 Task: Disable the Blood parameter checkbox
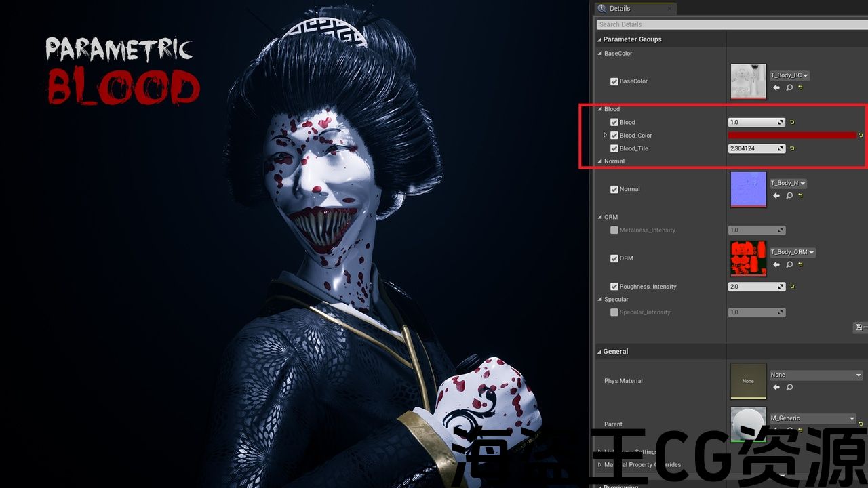click(614, 123)
